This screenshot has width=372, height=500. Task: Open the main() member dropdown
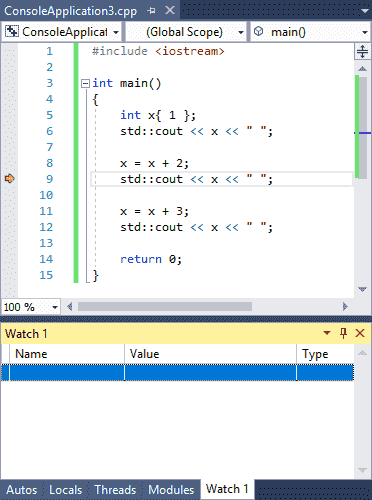[x=310, y=32]
